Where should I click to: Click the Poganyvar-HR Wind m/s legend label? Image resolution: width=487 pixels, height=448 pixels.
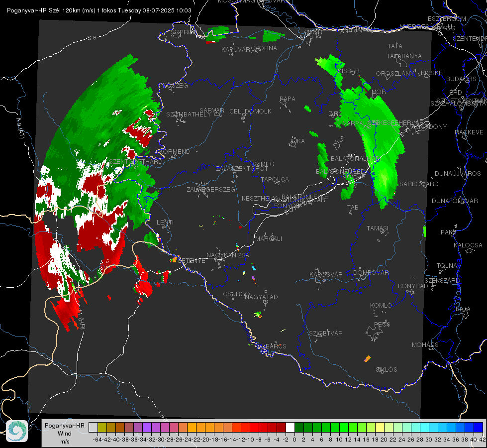(65, 434)
